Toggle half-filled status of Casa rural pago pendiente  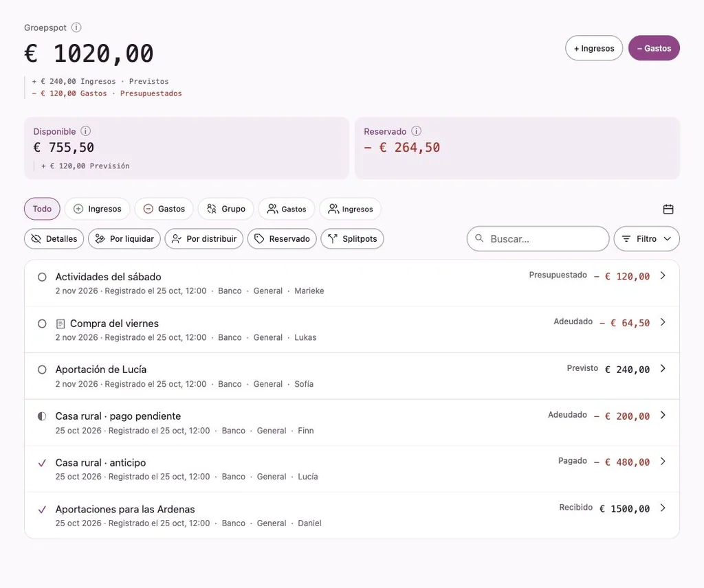click(42, 416)
